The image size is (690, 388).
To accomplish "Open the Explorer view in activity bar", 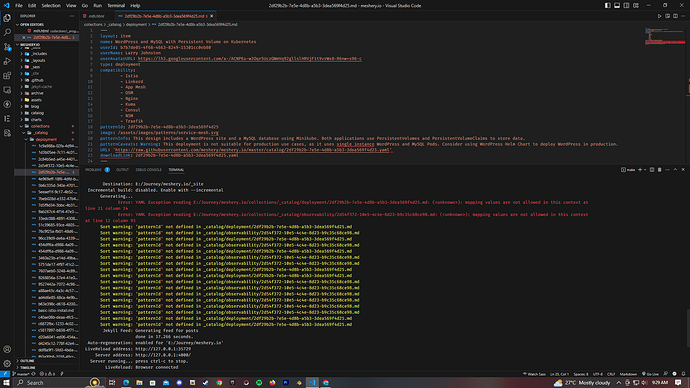I will tap(7, 18).
